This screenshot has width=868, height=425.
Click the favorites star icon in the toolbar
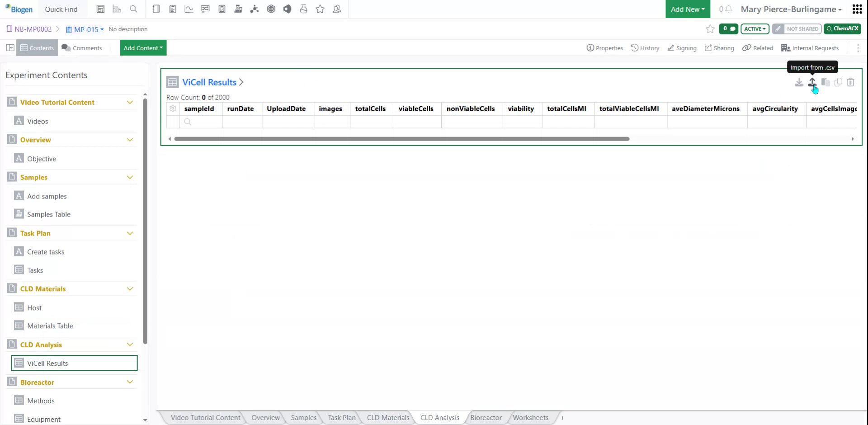(320, 9)
